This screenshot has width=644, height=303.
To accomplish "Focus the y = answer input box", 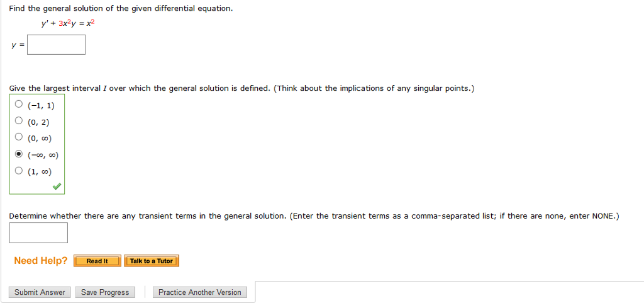I will pyautogui.click(x=56, y=45).
